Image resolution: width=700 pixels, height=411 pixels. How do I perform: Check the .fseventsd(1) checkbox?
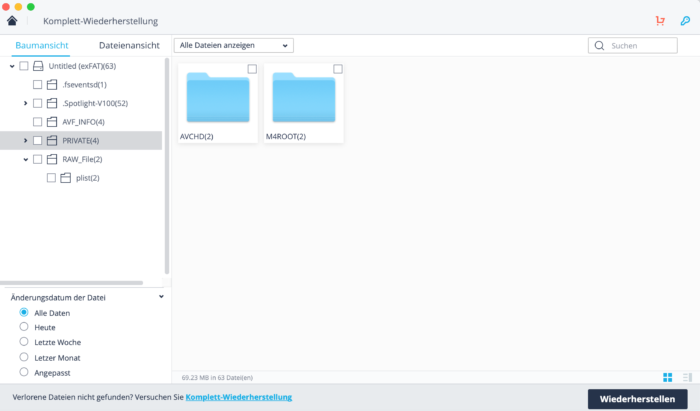38,84
